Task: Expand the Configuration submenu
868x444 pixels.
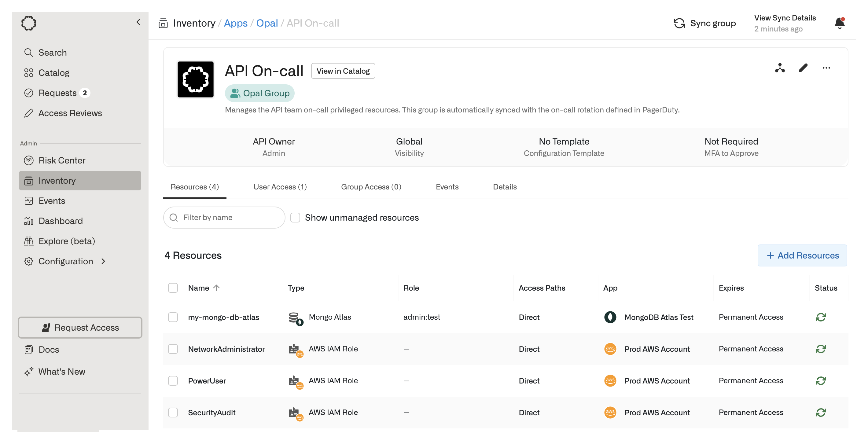Action: pos(103,261)
